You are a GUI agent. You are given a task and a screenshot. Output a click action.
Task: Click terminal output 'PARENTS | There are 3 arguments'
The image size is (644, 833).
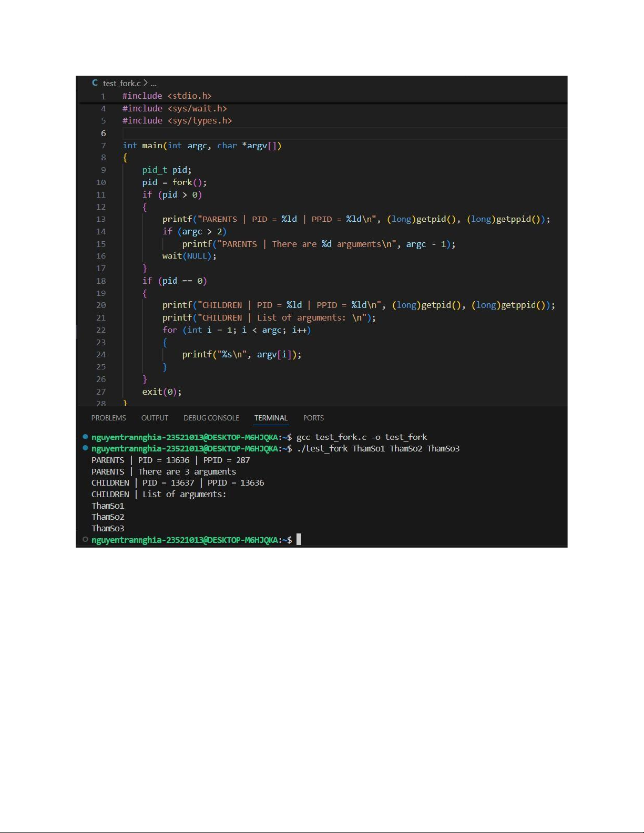pos(164,472)
